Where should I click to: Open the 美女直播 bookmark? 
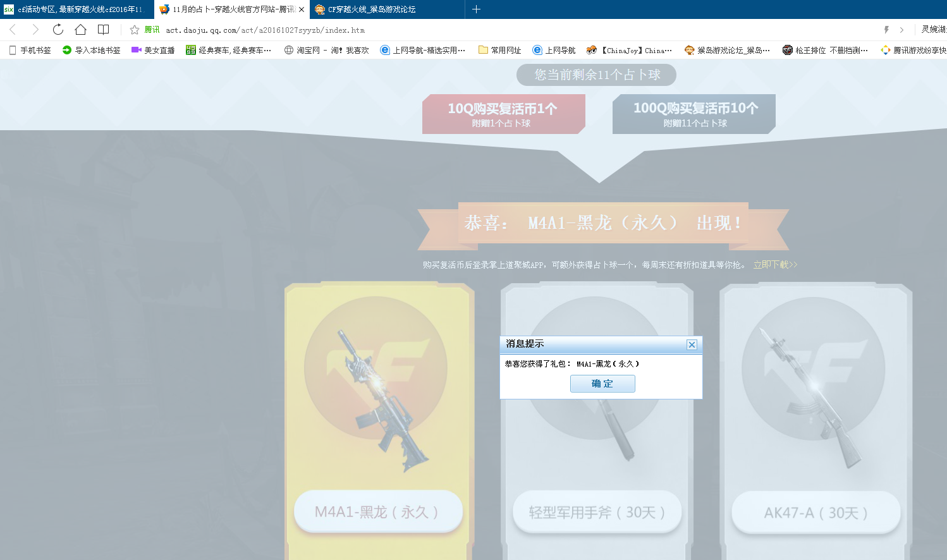153,50
